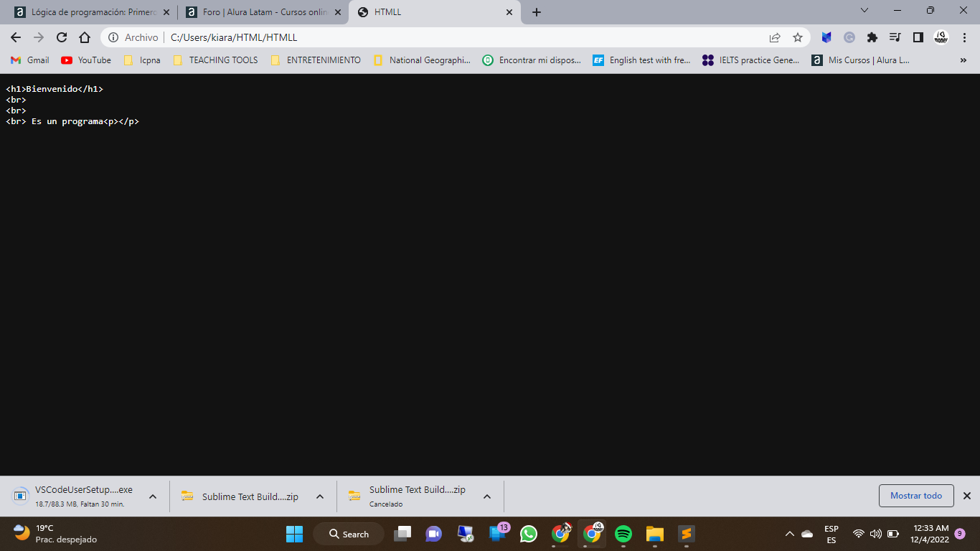The height and width of the screenshot is (551, 980).
Task: Open Windows Start menu
Action: tap(294, 534)
